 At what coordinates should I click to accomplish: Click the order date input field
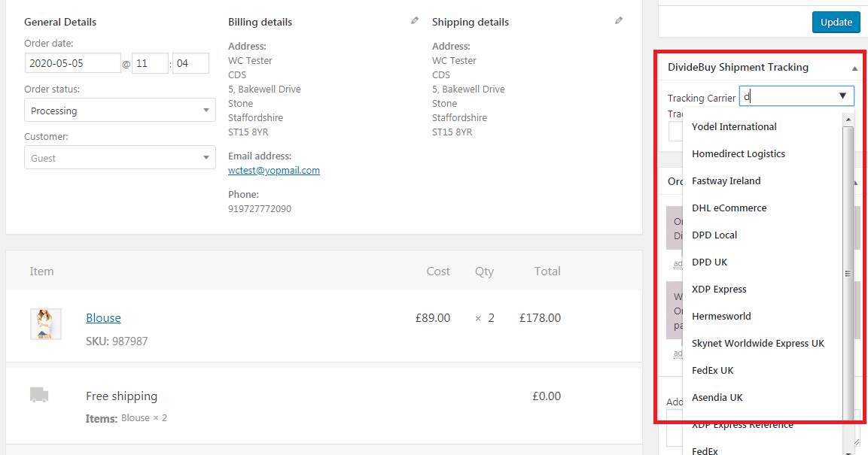72,63
